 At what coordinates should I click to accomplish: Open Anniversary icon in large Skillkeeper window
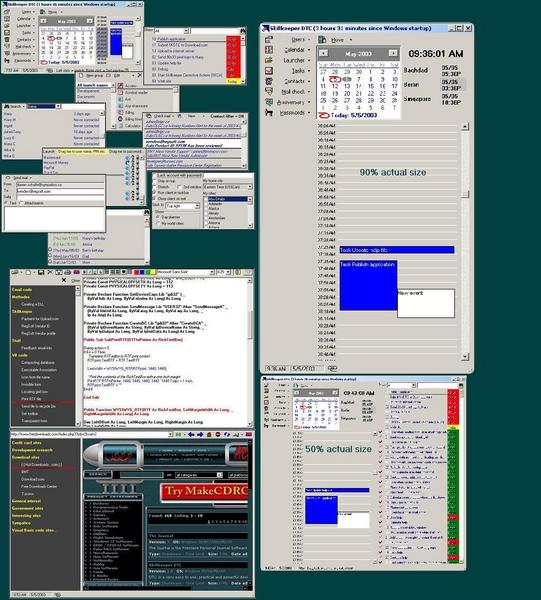click(269, 102)
